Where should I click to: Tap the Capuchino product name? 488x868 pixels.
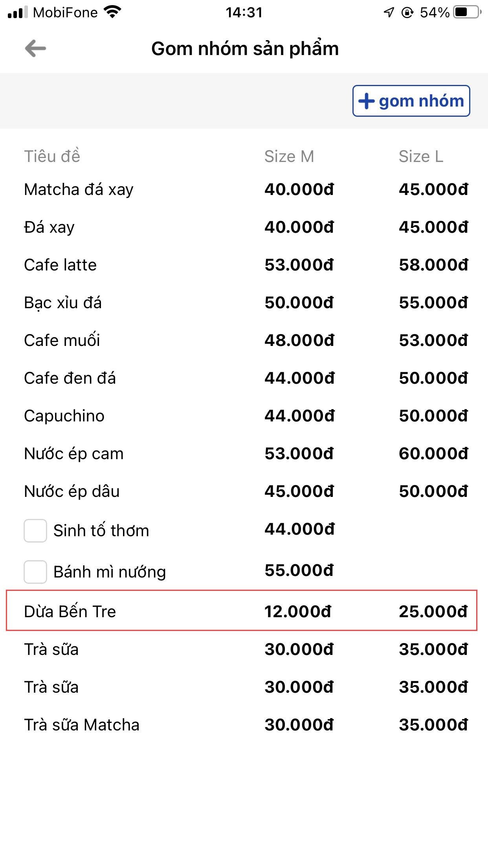click(64, 416)
